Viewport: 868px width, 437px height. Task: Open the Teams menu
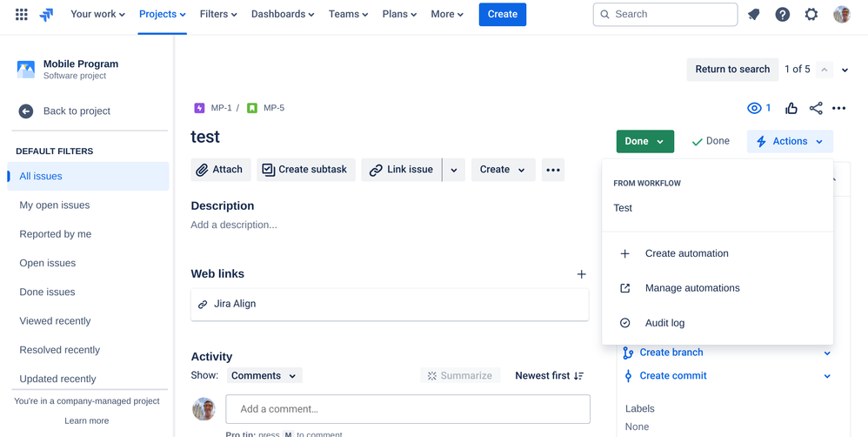[349, 15]
